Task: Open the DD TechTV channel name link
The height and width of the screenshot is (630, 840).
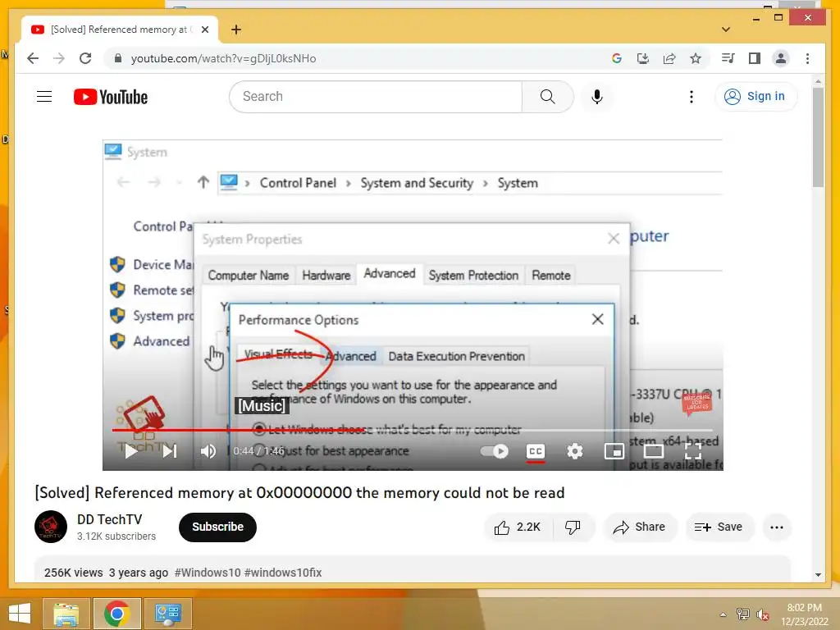Action: tap(109, 519)
